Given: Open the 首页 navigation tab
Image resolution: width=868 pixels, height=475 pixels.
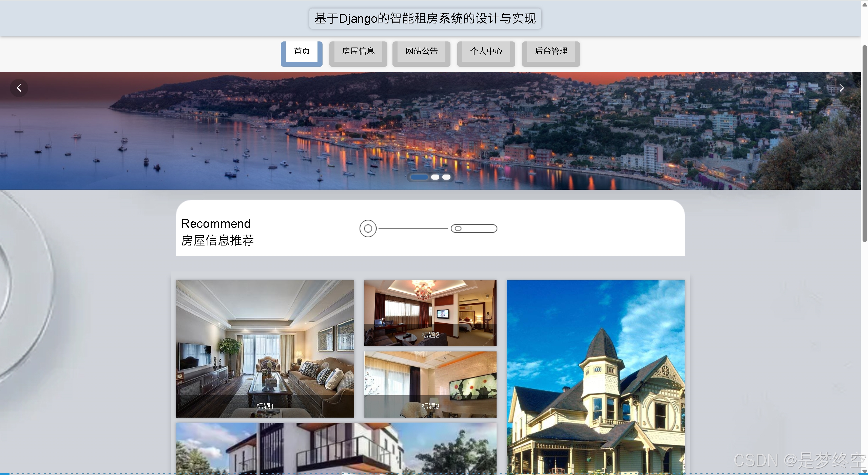Looking at the screenshot, I should pos(302,52).
